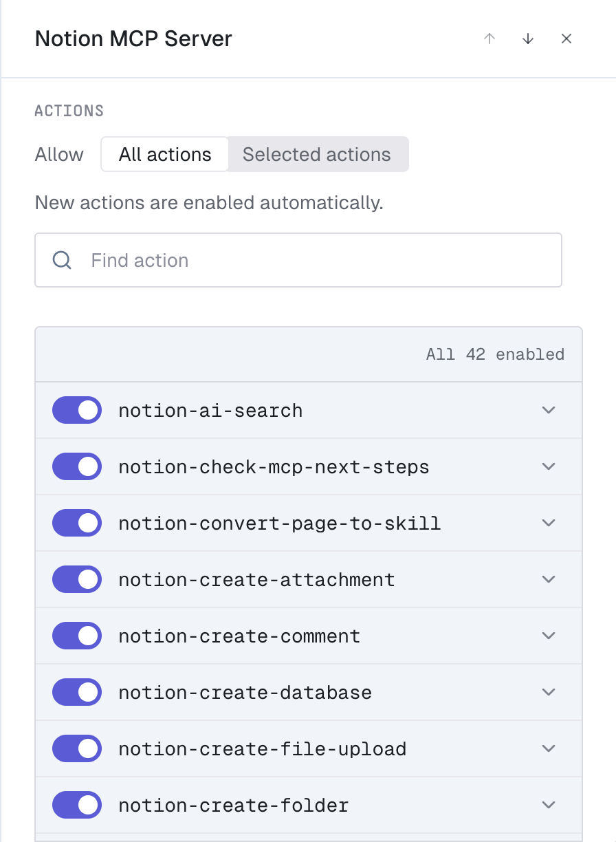
Task: Expand the notion-create-comment chevron
Action: click(x=548, y=636)
